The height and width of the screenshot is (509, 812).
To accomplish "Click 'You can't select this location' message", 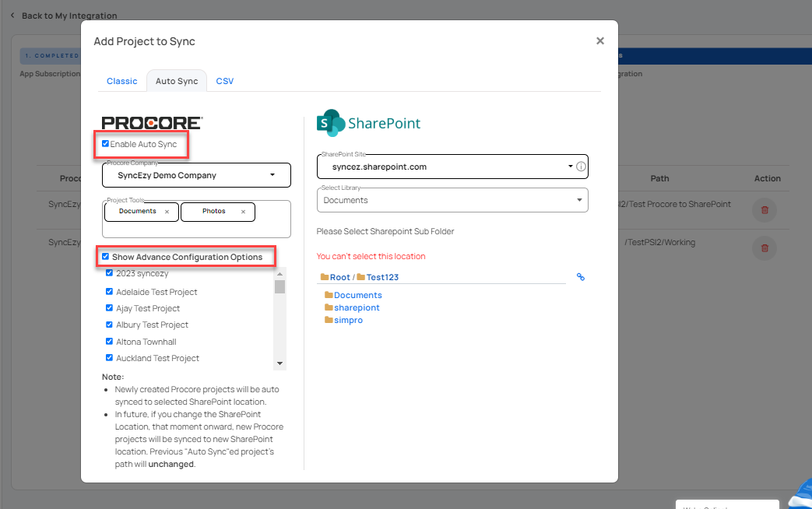I will [371, 256].
